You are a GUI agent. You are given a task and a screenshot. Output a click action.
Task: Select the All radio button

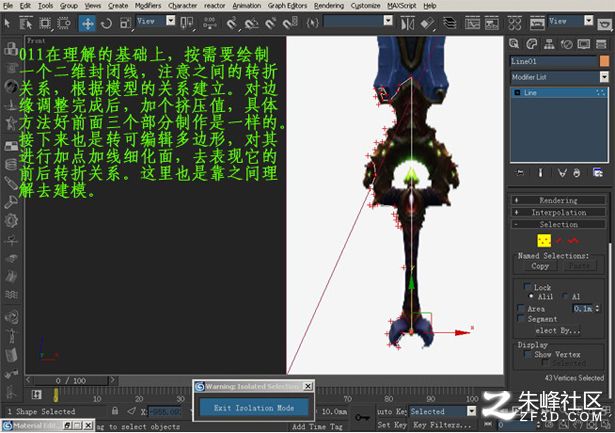[564, 296]
